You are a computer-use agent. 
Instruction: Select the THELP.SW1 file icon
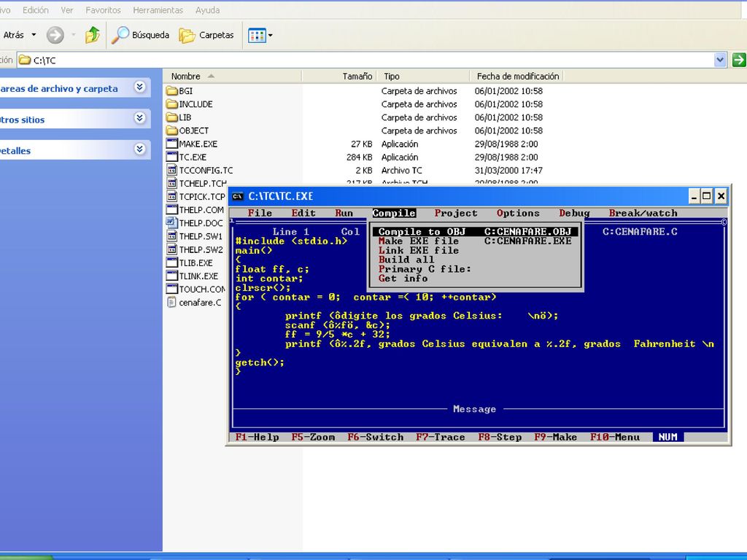[171, 236]
